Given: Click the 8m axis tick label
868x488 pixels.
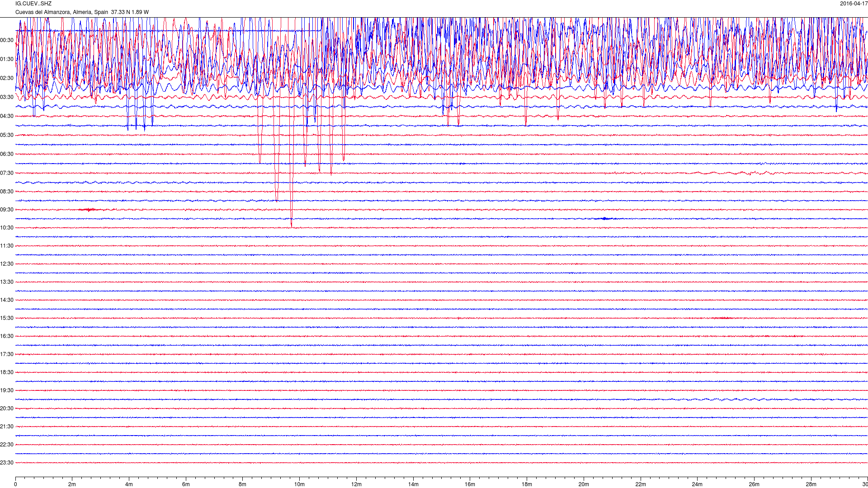Looking at the screenshot, I should click(243, 484).
